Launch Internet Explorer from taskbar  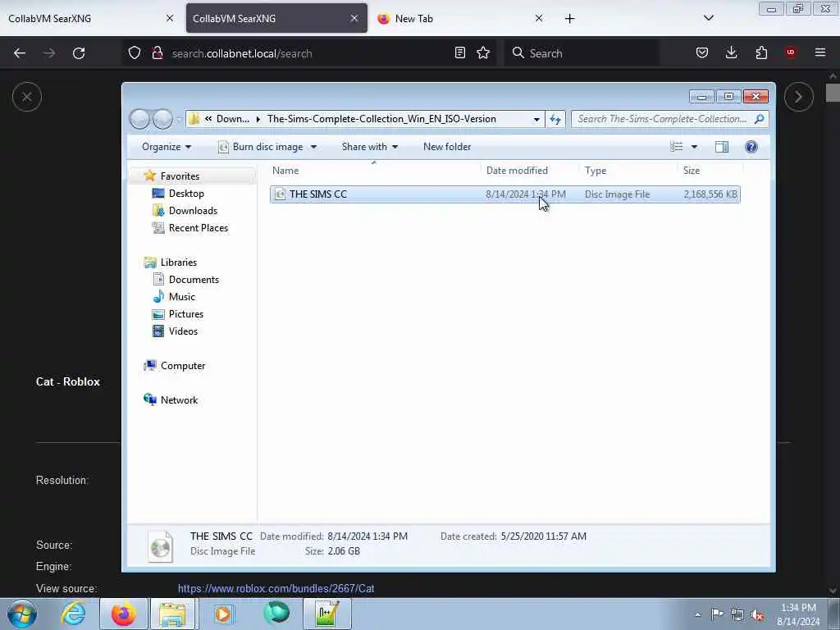tap(73, 614)
